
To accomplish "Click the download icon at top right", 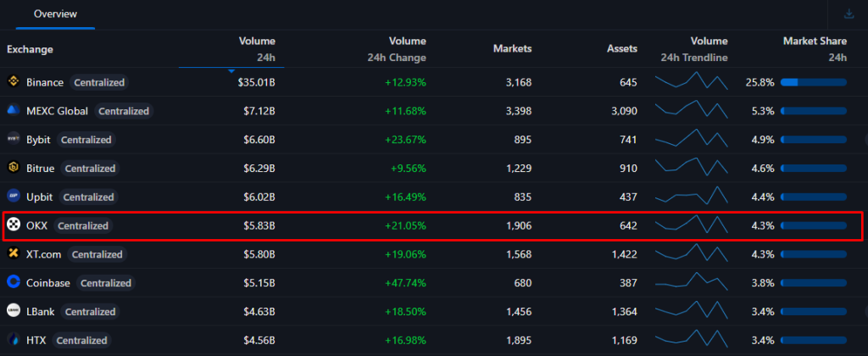I will 849,14.
